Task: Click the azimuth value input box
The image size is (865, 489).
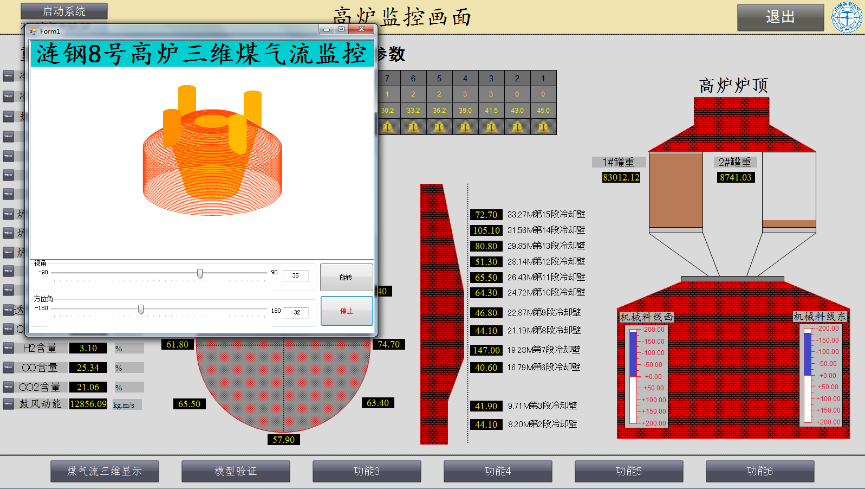Action: tap(297, 312)
